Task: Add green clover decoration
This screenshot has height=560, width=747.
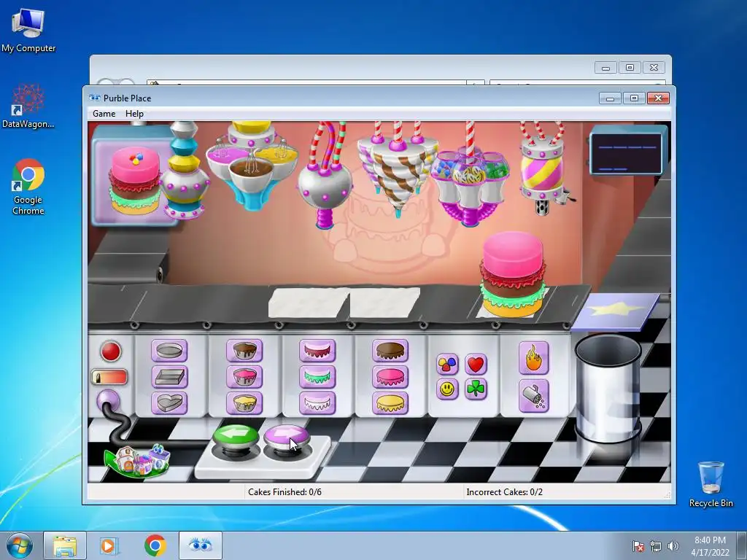Action: (x=476, y=389)
